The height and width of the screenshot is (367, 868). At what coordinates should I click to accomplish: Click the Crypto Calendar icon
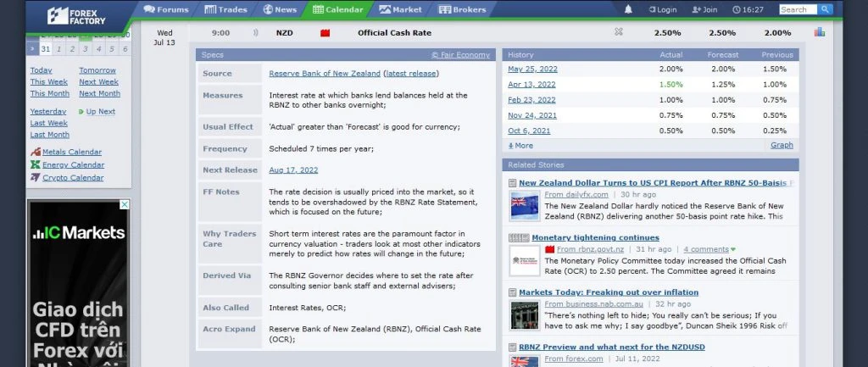36,177
